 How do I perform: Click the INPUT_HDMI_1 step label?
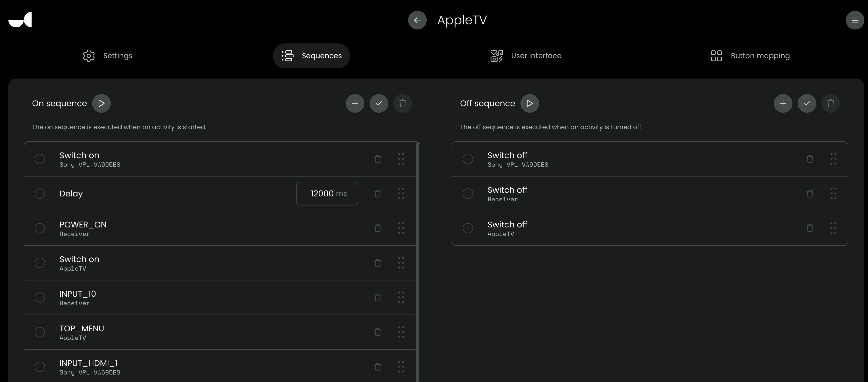coord(89,363)
